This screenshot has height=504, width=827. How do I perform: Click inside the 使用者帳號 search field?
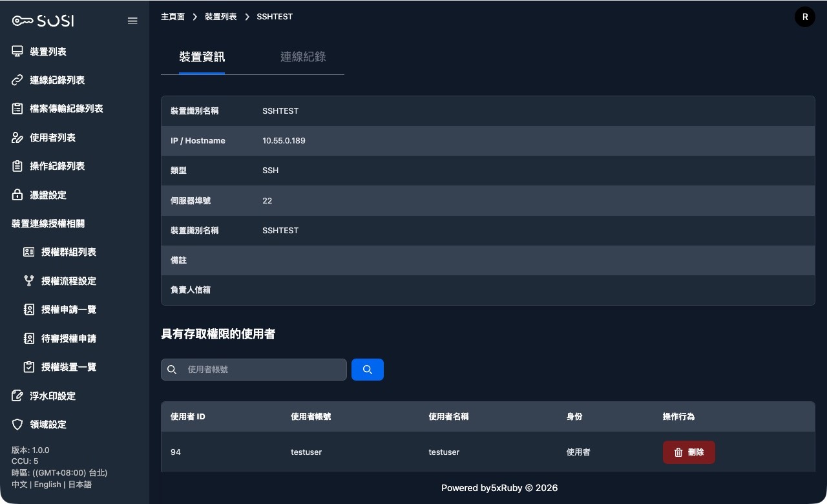coord(258,370)
